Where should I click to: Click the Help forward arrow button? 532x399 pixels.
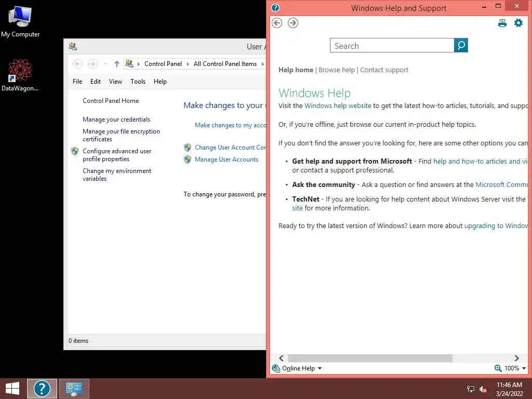click(x=293, y=23)
